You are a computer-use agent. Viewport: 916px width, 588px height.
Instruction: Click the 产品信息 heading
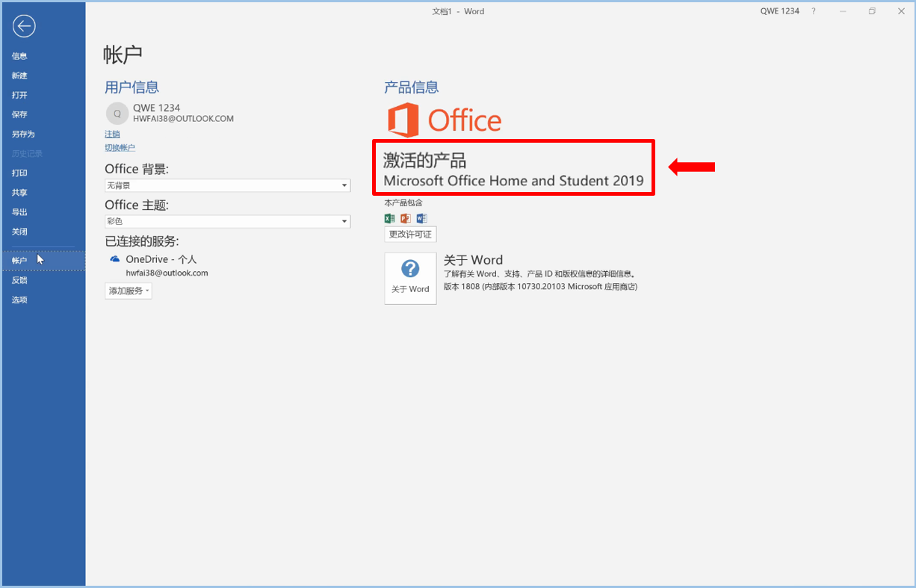point(412,87)
